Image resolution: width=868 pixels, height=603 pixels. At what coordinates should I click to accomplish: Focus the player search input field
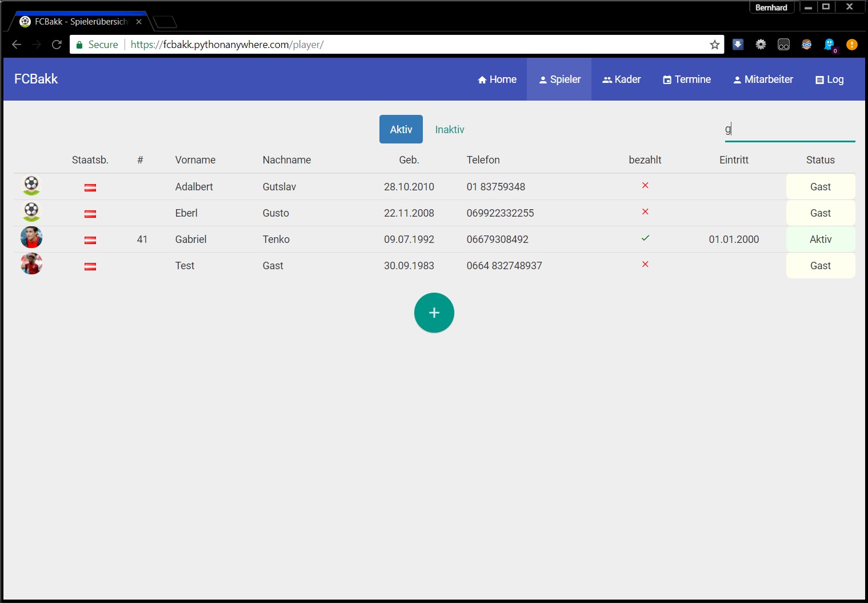pos(789,129)
